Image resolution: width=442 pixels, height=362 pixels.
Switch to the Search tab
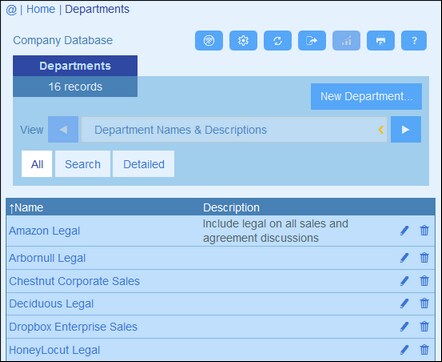click(x=82, y=164)
